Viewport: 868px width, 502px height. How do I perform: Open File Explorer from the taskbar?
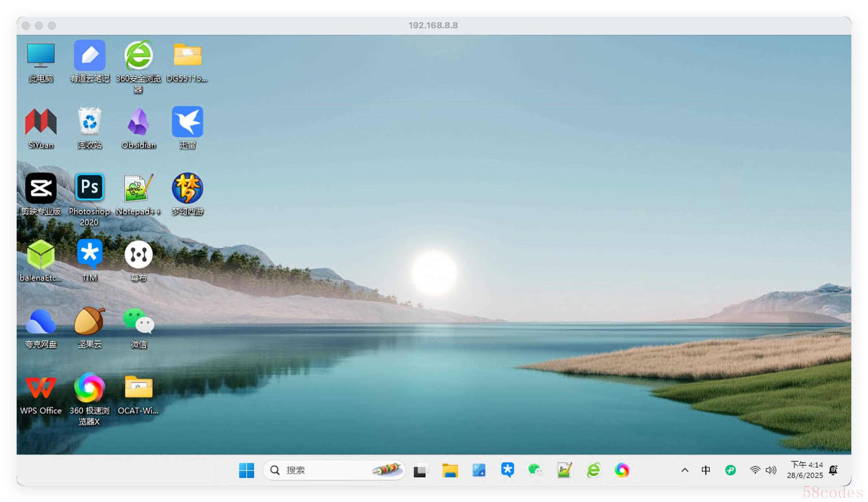click(450, 470)
